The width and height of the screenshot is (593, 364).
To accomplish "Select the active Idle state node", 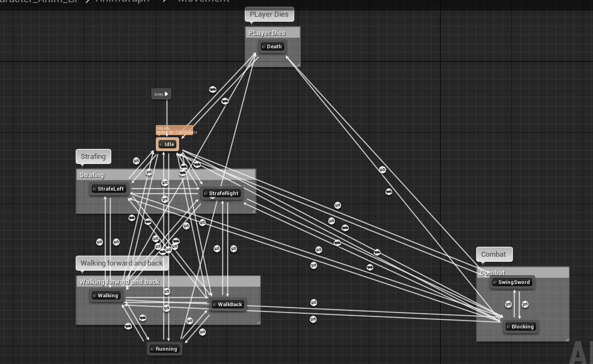I will click(x=167, y=144).
